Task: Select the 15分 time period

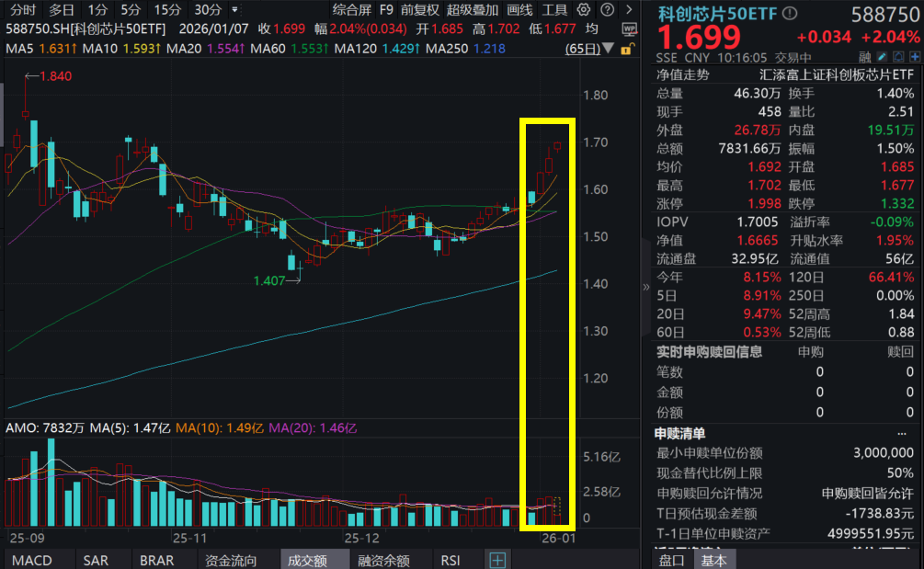Action: point(165,10)
